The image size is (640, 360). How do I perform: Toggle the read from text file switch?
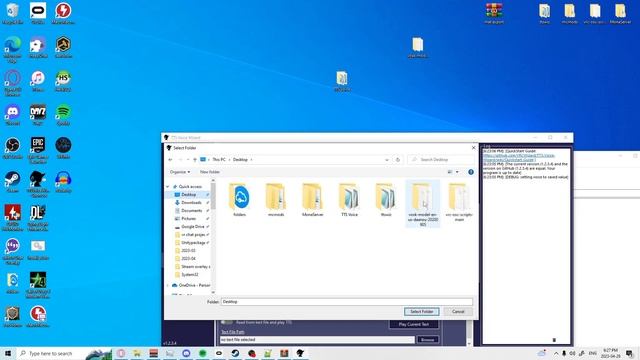[227, 322]
